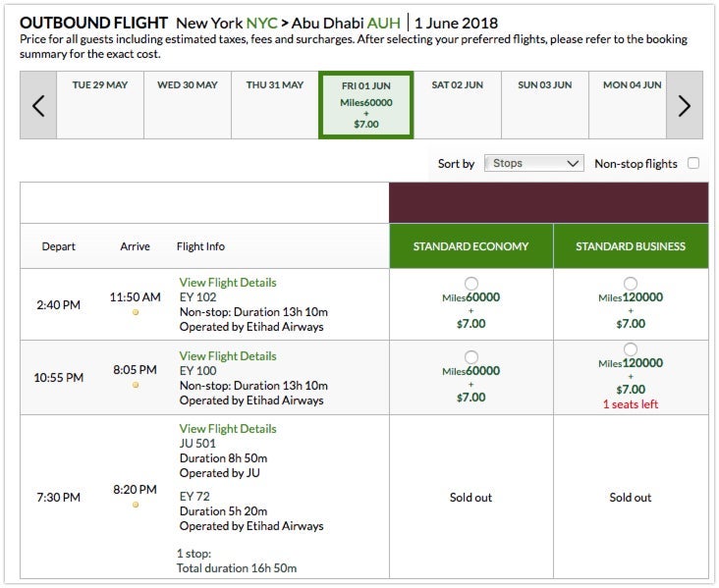719x588 pixels.
Task: Click yellow dot under 8:20 PM arrival
Action: click(136, 505)
